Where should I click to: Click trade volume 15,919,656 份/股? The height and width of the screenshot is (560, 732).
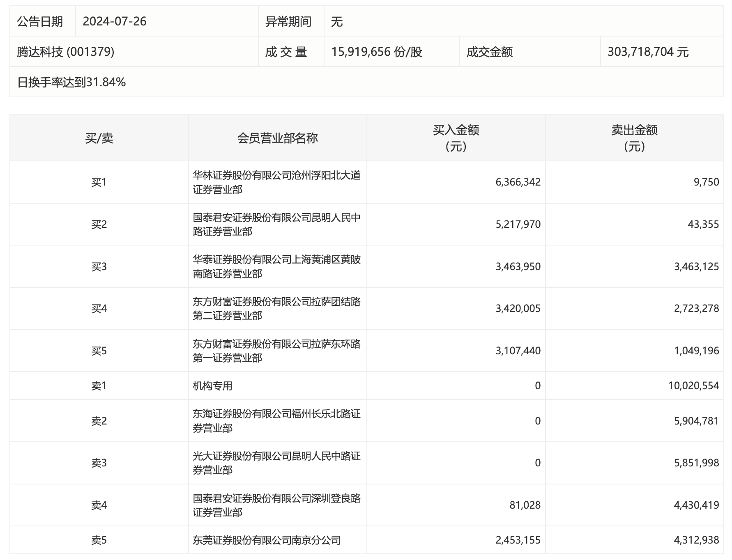[x=377, y=52]
